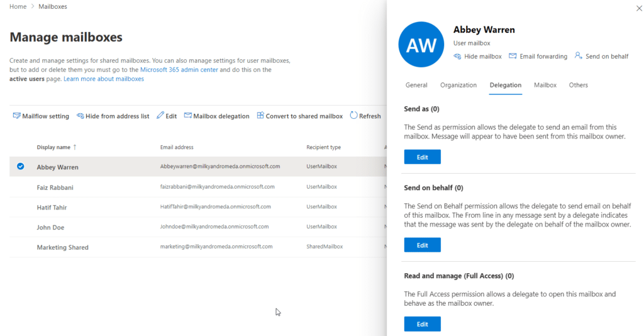This screenshot has height=336, width=644.
Task: Click the breadcrumb chevron after Home
Action: coord(33,6)
